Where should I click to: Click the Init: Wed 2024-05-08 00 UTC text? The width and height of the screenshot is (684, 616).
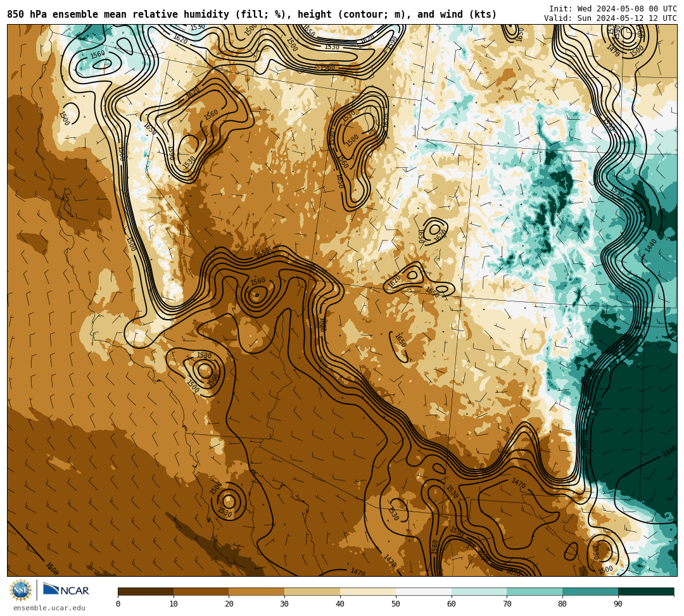click(613, 9)
